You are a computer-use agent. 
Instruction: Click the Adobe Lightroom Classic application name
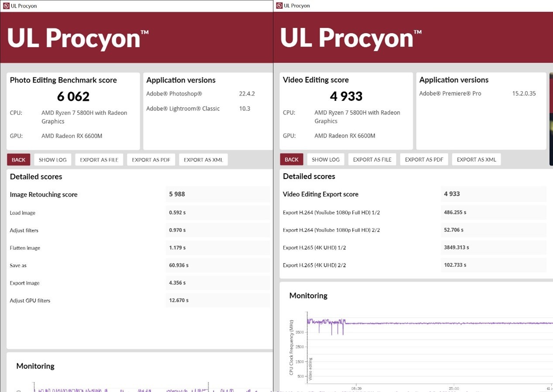click(x=183, y=109)
